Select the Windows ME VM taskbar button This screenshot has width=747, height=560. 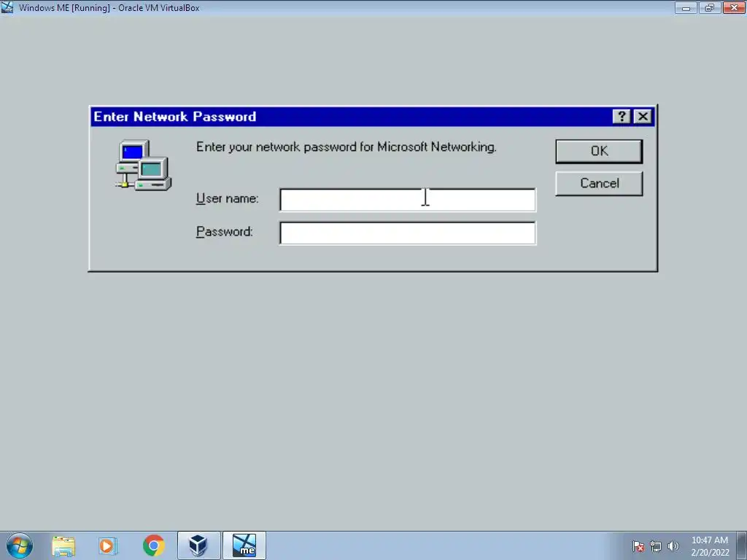click(244, 545)
